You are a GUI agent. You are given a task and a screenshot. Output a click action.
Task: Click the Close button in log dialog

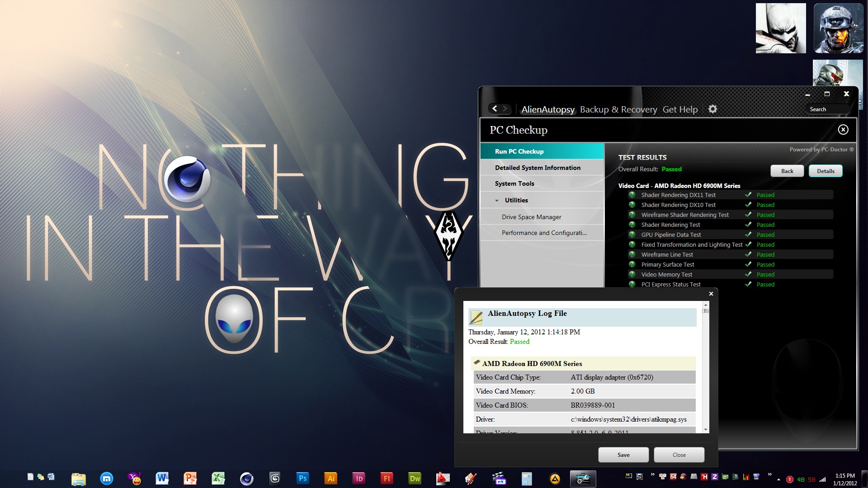click(679, 455)
